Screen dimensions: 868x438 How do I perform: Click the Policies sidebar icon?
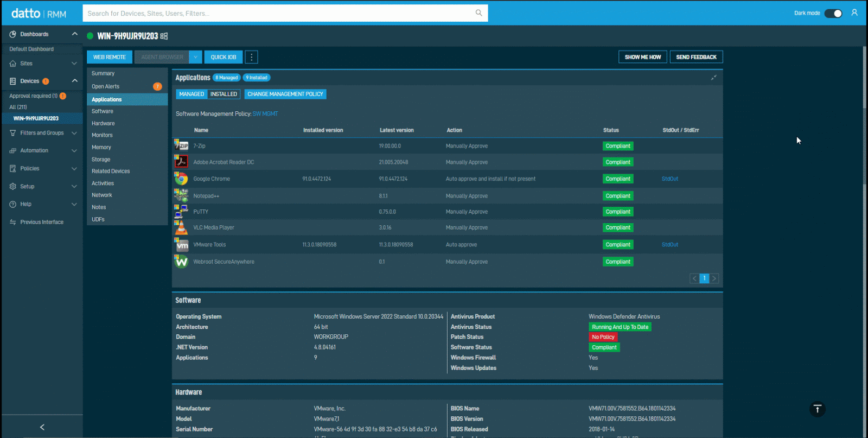click(12, 169)
